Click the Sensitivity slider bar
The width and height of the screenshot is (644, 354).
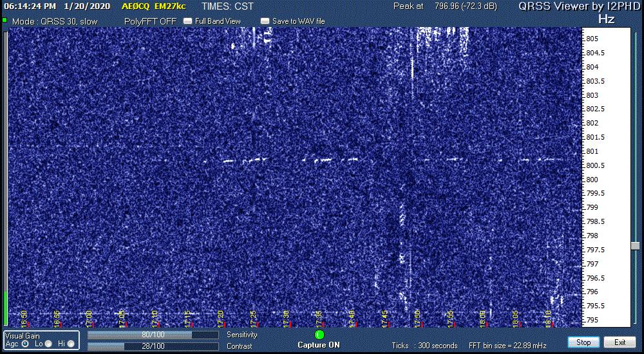point(153,335)
